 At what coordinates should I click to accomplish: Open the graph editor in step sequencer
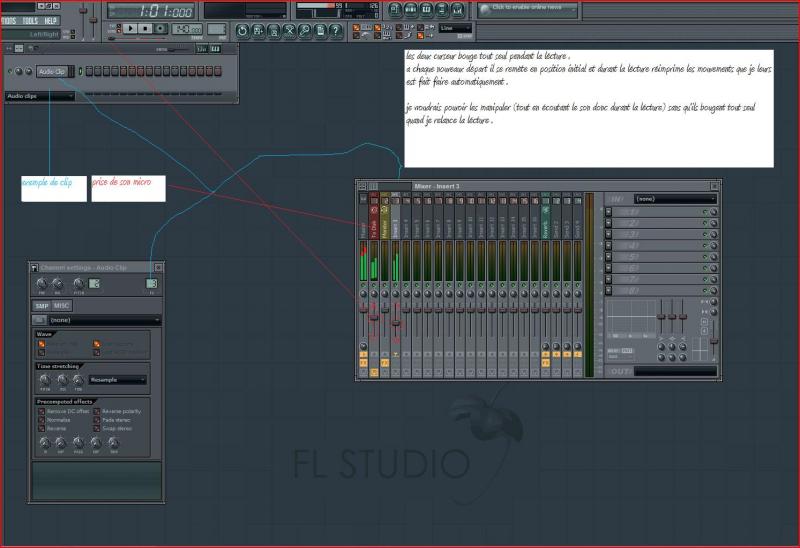(202, 49)
